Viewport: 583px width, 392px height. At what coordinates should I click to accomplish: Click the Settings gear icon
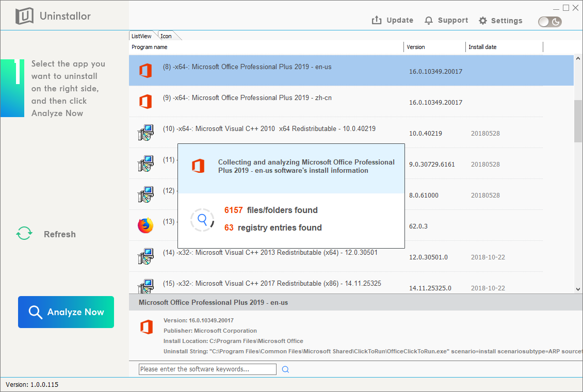tap(482, 21)
